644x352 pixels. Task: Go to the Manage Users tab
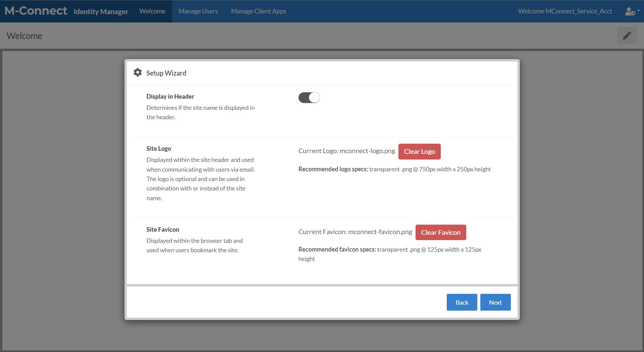coord(198,11)
